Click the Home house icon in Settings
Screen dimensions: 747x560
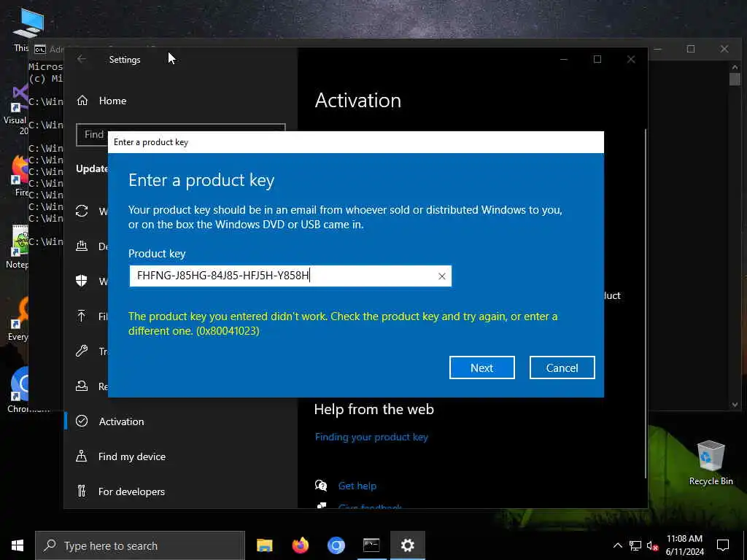pyautogui.click(x=82, y=101)
